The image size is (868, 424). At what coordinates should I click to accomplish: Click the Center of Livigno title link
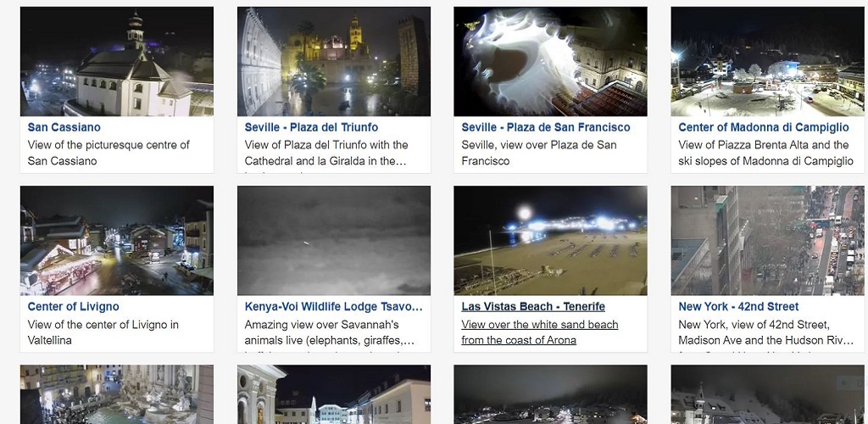(x=73, y=307)
